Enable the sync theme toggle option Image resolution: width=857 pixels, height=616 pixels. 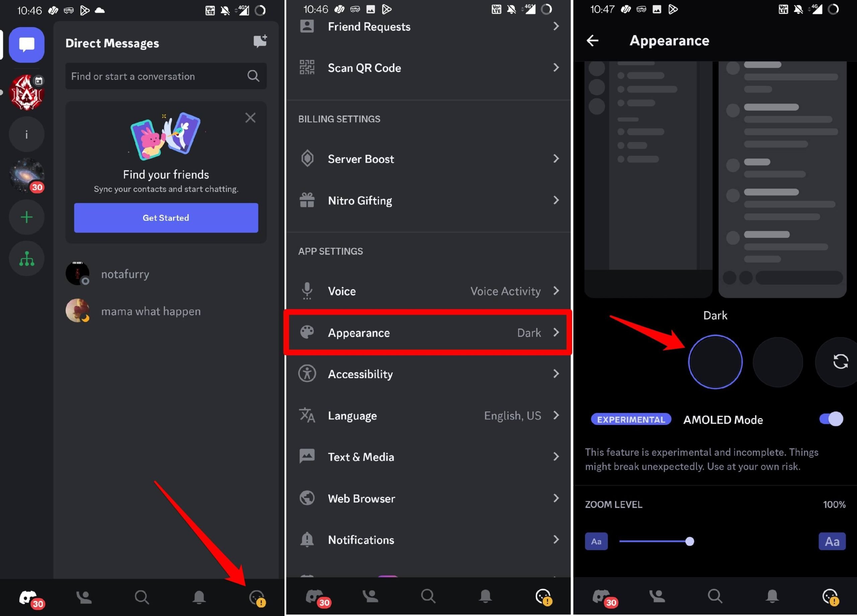838,361
